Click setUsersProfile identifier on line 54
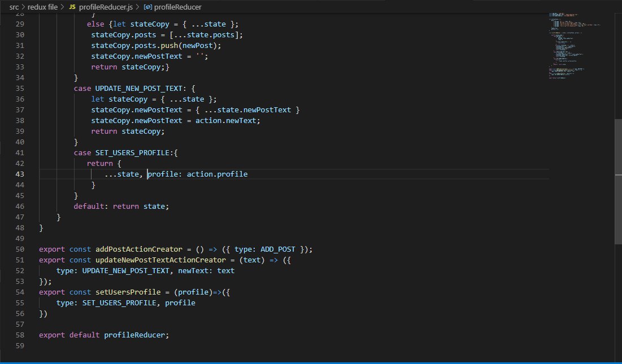 coord(128,292)
